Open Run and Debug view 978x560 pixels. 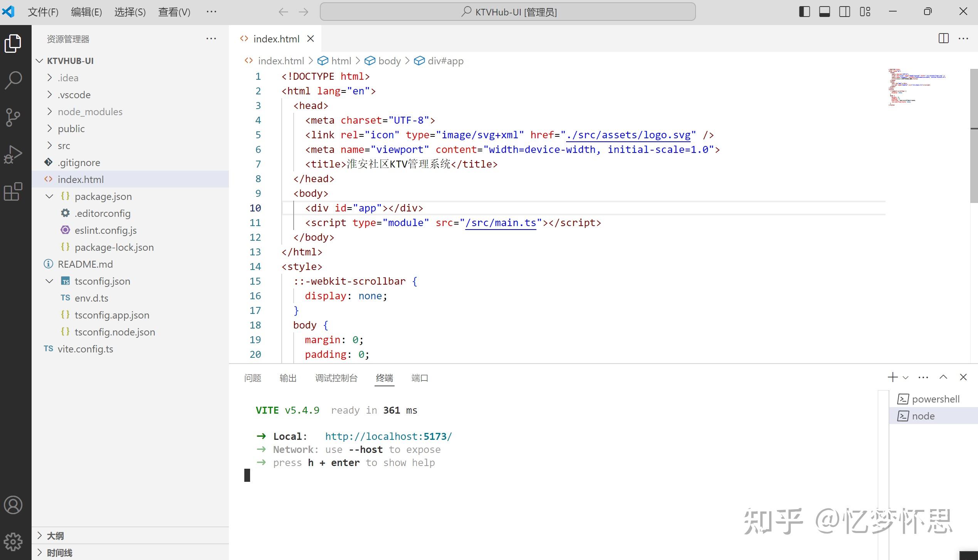click(13, 154)
